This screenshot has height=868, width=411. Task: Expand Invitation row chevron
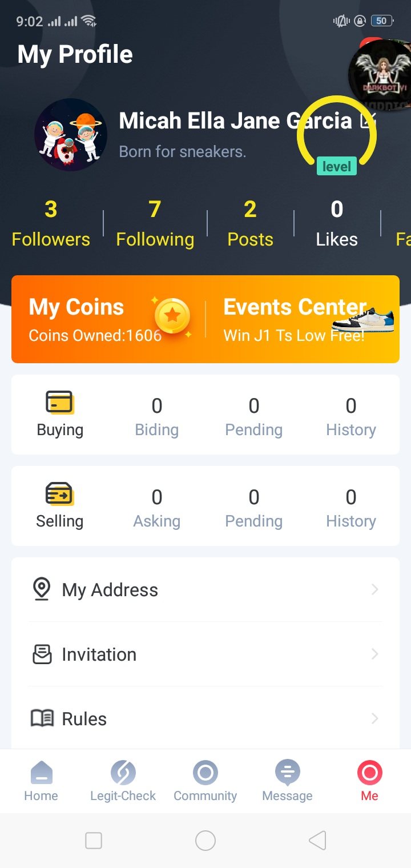tap(374, 654)
